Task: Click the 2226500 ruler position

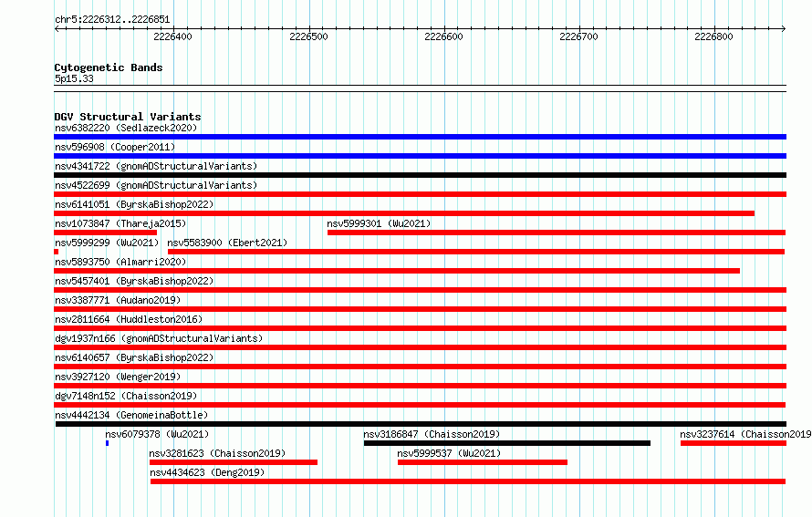Action: [308, 36]
